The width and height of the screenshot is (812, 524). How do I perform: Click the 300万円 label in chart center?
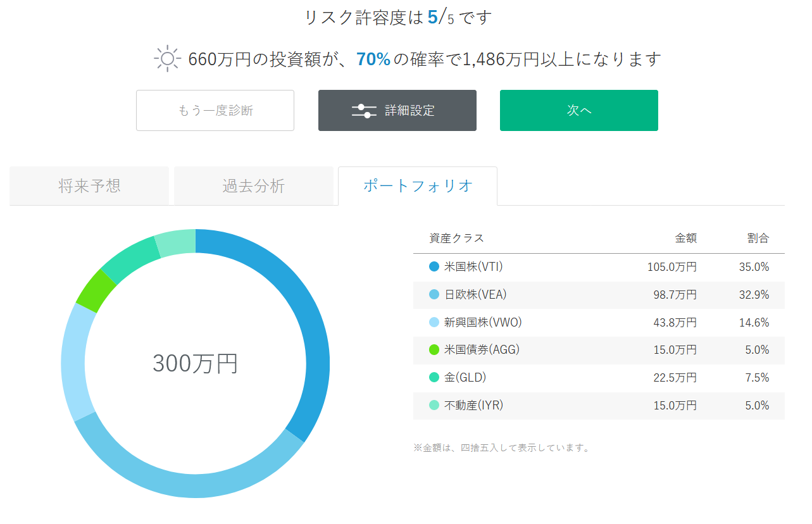[195, 363]
